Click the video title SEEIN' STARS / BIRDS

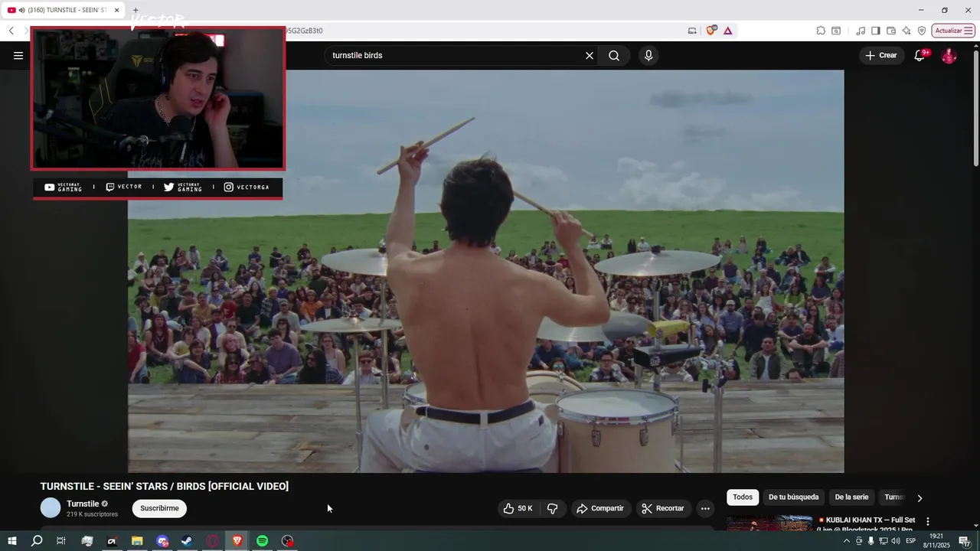(x=165, y=487)
